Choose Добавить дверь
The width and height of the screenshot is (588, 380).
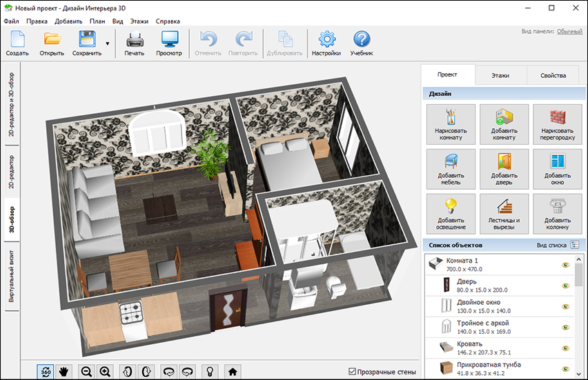(504, 169)
